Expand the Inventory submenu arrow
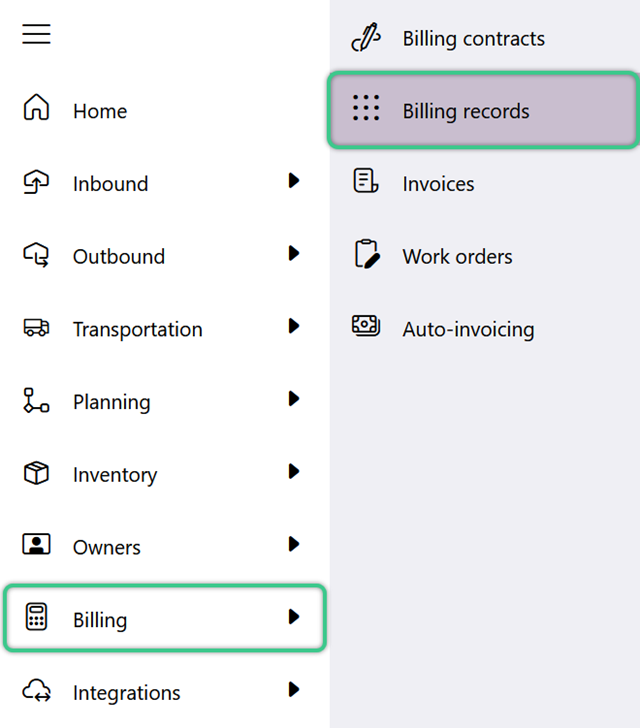 [294, 471]
